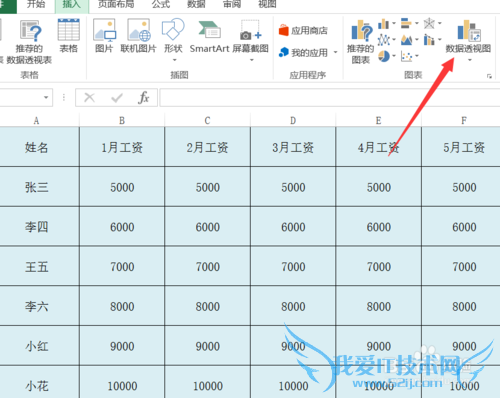Select the 1月工资 header cell

(x=122, y=147)
